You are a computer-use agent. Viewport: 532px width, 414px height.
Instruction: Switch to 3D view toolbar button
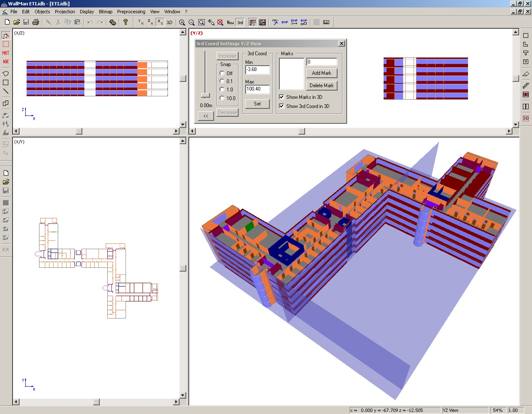point(170,22)
